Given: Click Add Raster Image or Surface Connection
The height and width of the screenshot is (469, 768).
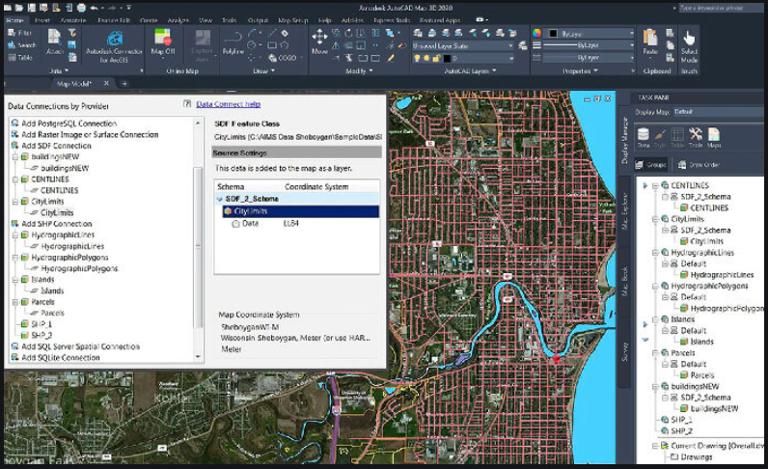Looking at the screenshot, I should (x=85, y=134).
